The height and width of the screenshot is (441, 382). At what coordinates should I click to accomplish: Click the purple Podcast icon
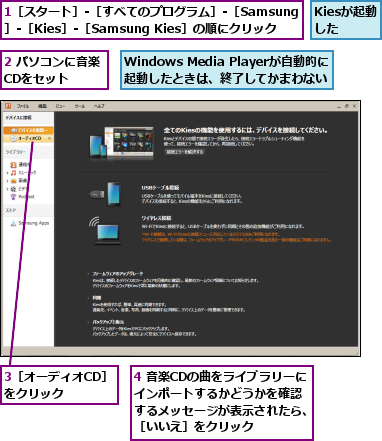click(x=13, y=197)
